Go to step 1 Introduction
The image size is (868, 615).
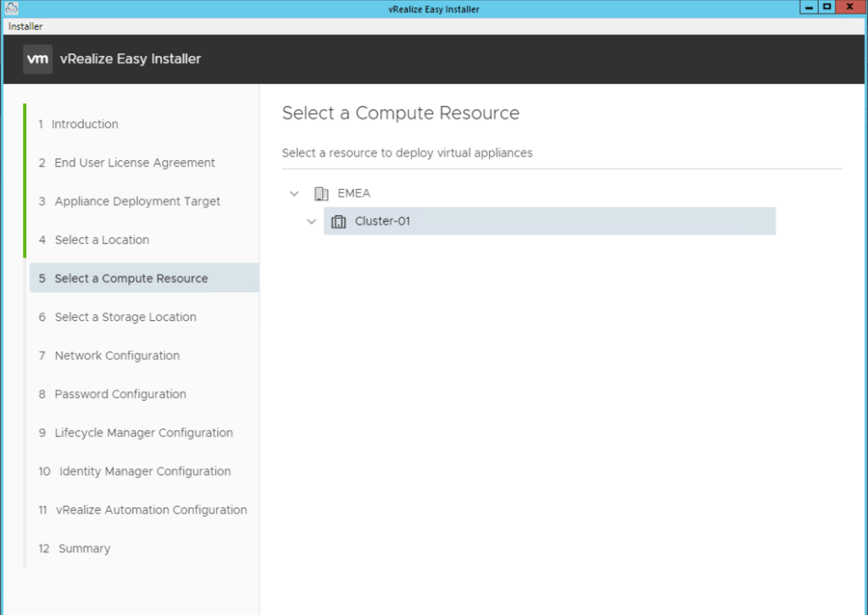point(84,125)
